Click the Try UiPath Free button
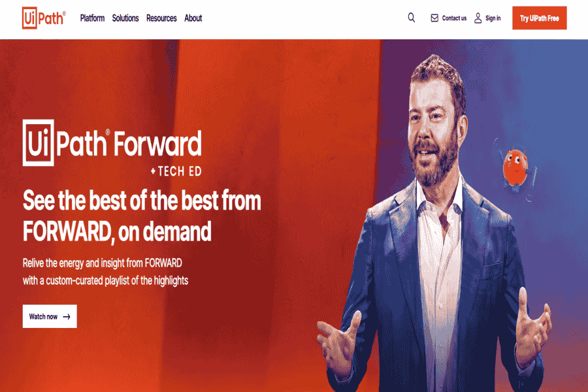The width and height of the screenshot is (588, 392). 539,18
